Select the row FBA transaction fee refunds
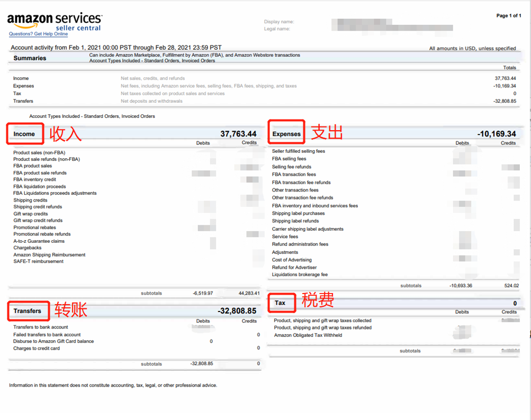The image size is (531, 420). 301,182
